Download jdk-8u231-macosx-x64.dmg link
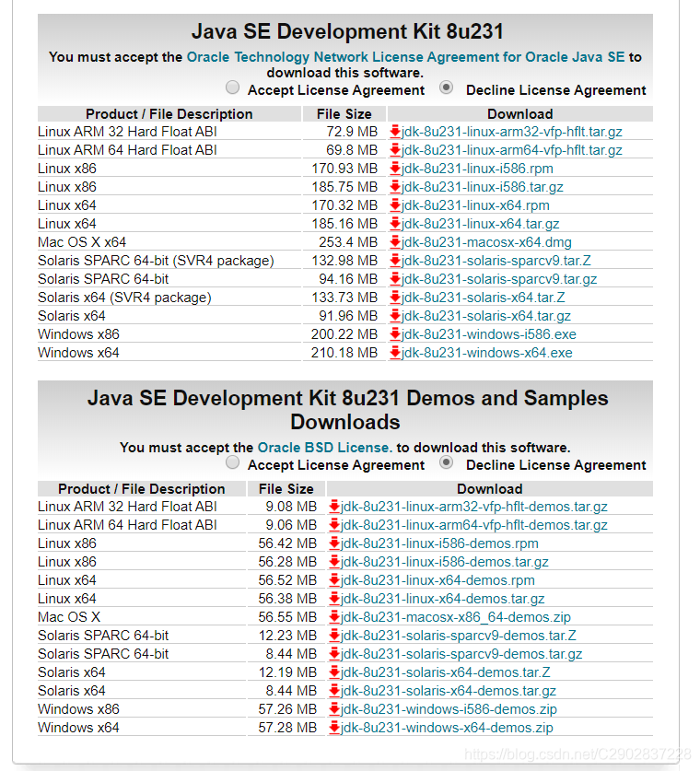Viewport: 700px width, 771px height. coord(486,242)
